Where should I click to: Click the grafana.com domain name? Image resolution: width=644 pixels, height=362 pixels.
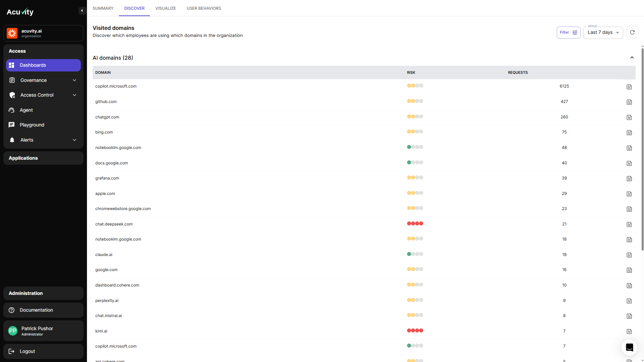[x=107, y=178]
